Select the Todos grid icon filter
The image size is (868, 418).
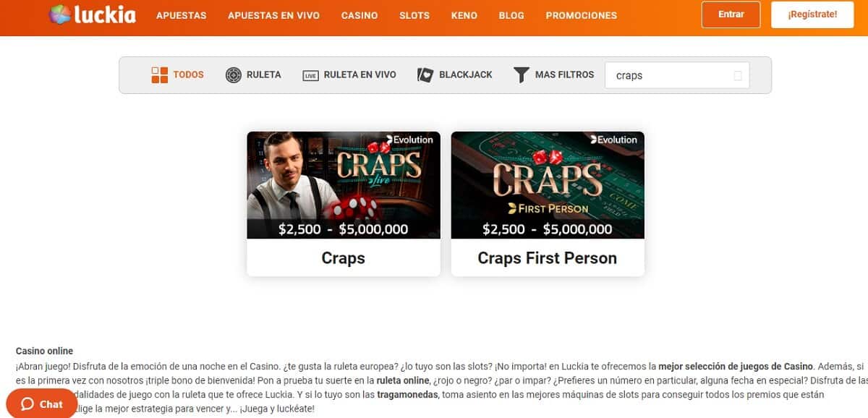point(159,74)
